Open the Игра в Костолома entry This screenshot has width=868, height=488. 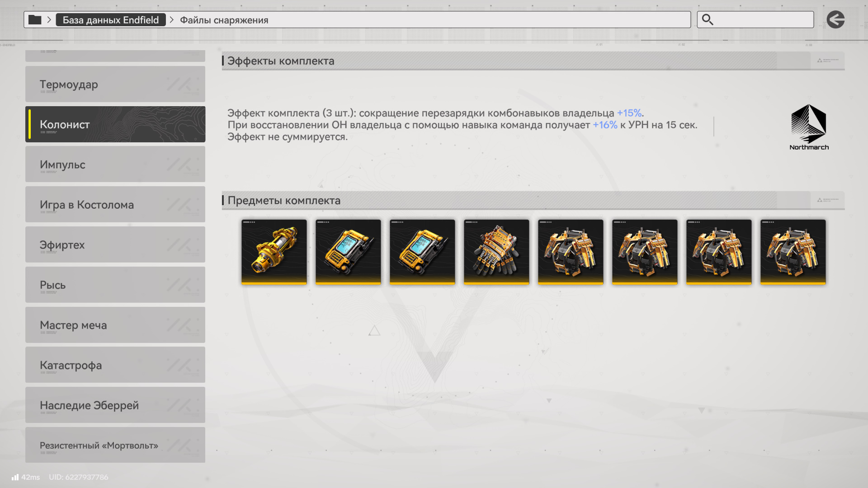coord(115,205)
